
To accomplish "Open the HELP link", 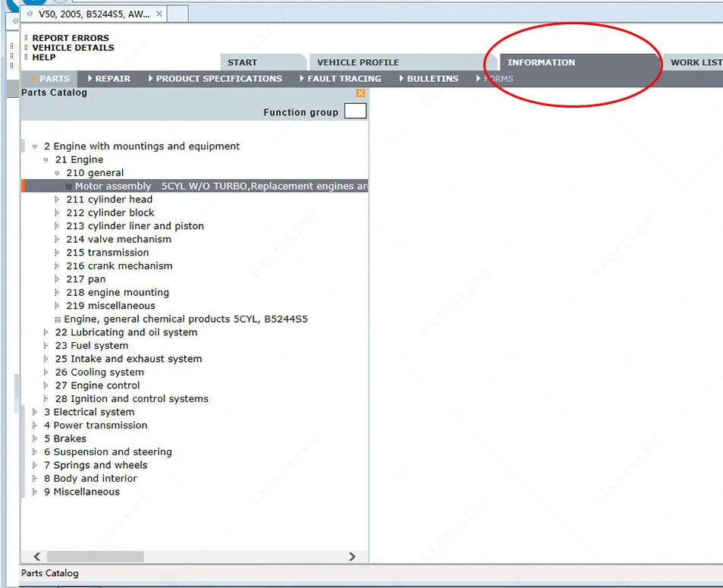I will tap(44, 57).
